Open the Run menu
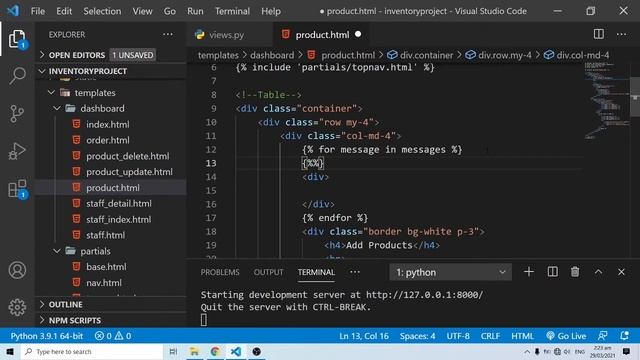The height and width of the screenshot is (360, 640). (195, 11)
